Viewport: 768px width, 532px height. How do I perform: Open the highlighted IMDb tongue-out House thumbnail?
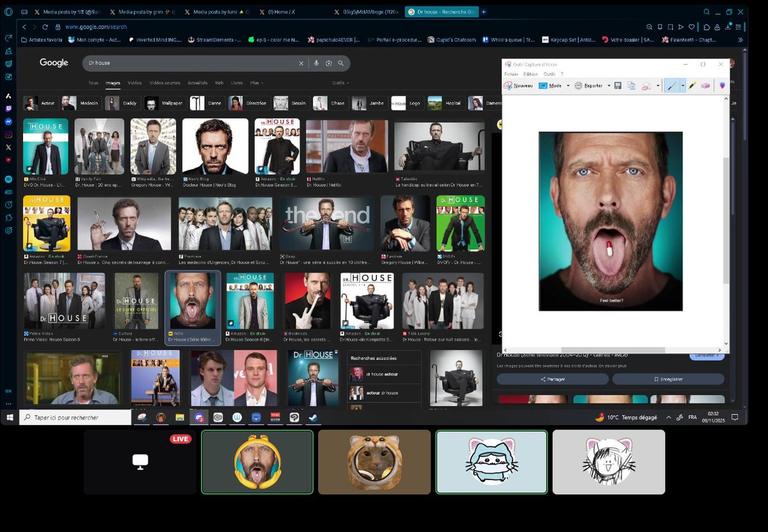pyautogui.click(x=193, y=300)
